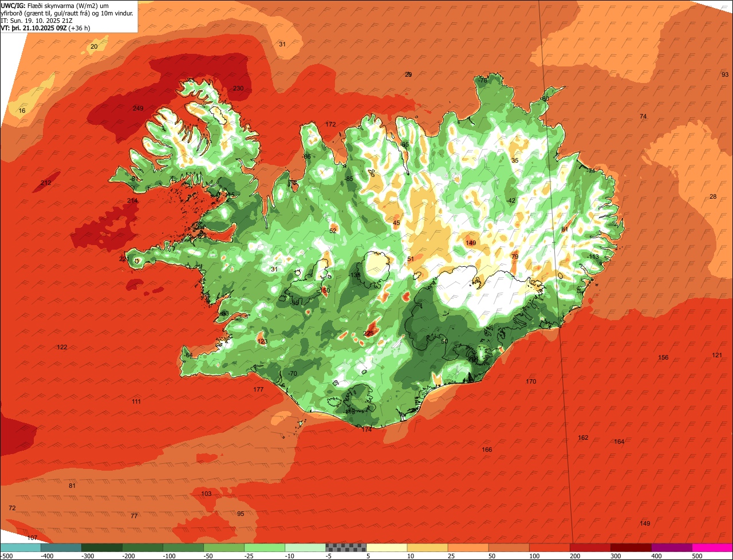Viewport: 733px width, 560px height.
Task: Click the value 164 on the map
Action: (619, 441)
